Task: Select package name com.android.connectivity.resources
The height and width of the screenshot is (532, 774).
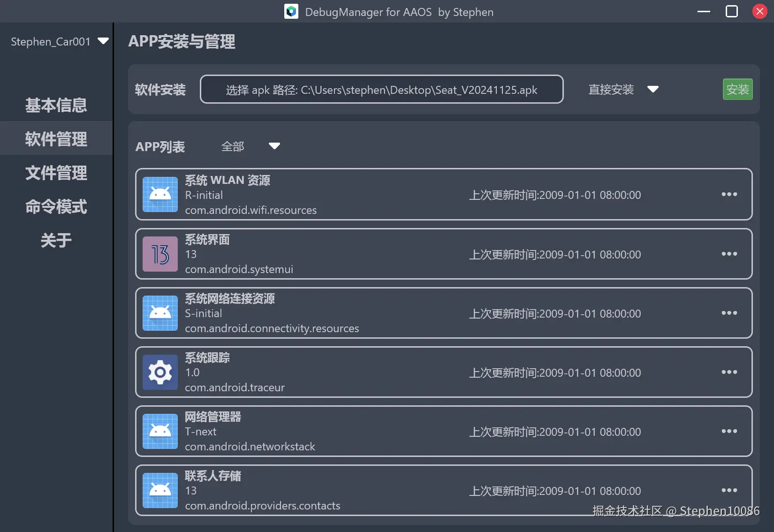Action: (x=272, y=328)
